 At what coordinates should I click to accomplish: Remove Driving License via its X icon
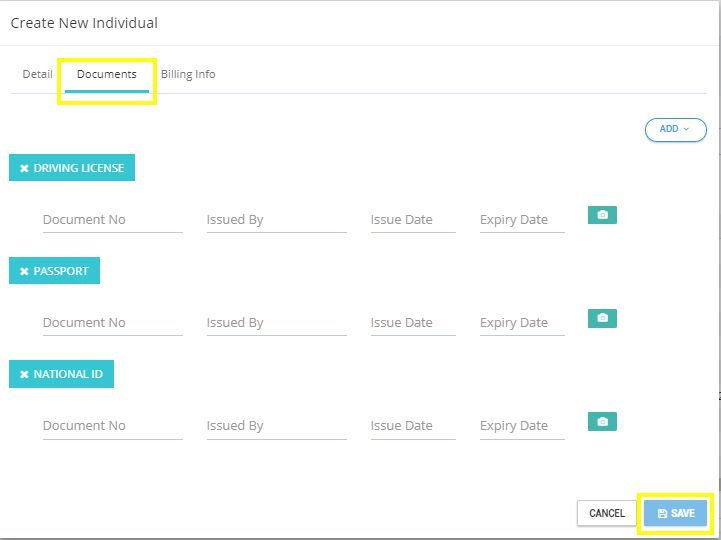[24, 168]
